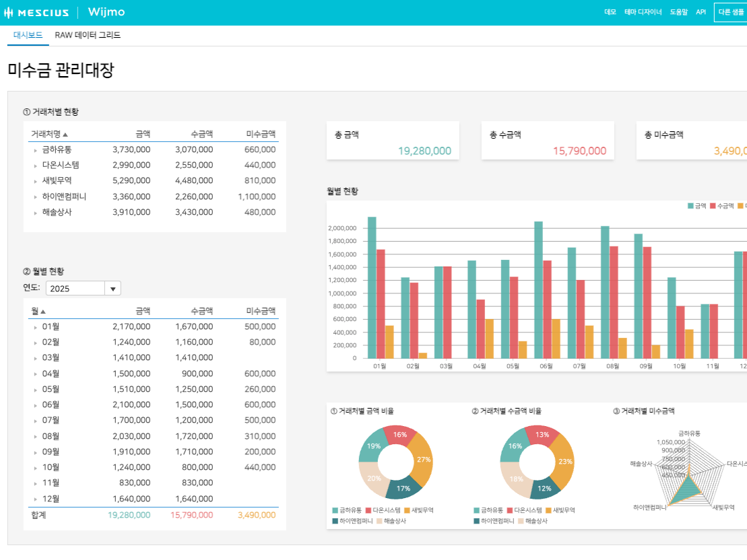The height and width of the screenshot is (560, 747).
Task: Expand the 하이앤컴퍼니 customer row
Action: click(35, 197)
